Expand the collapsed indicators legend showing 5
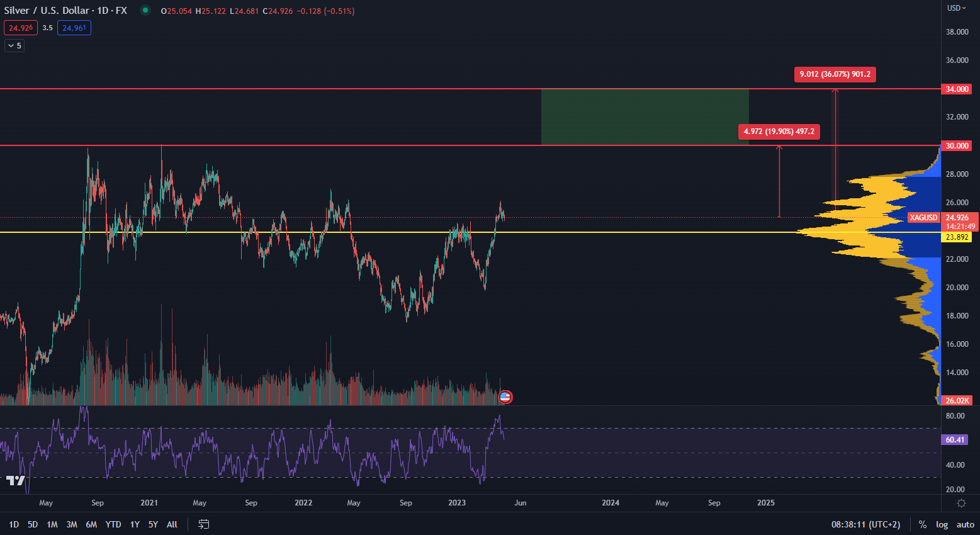This screenshot has width=980, height=535. pos(14,45)
